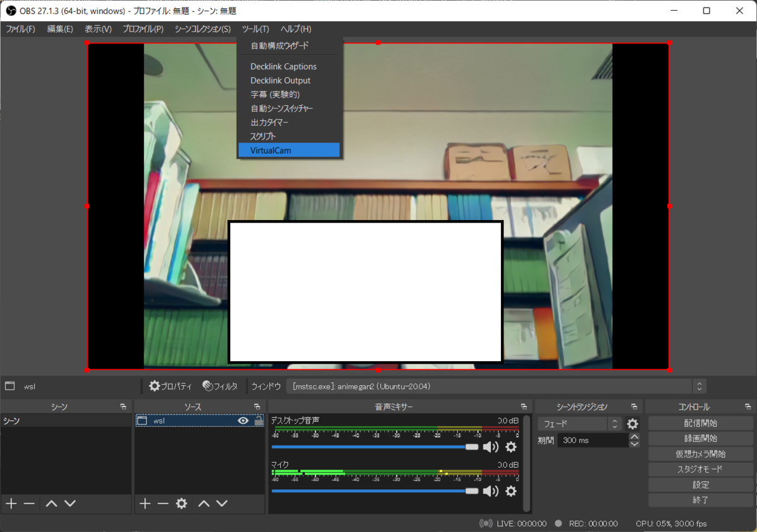Open 自動シーンスイッチャー menu entry
Viewport: 757px width, 532px height.
tap(289, 108)
